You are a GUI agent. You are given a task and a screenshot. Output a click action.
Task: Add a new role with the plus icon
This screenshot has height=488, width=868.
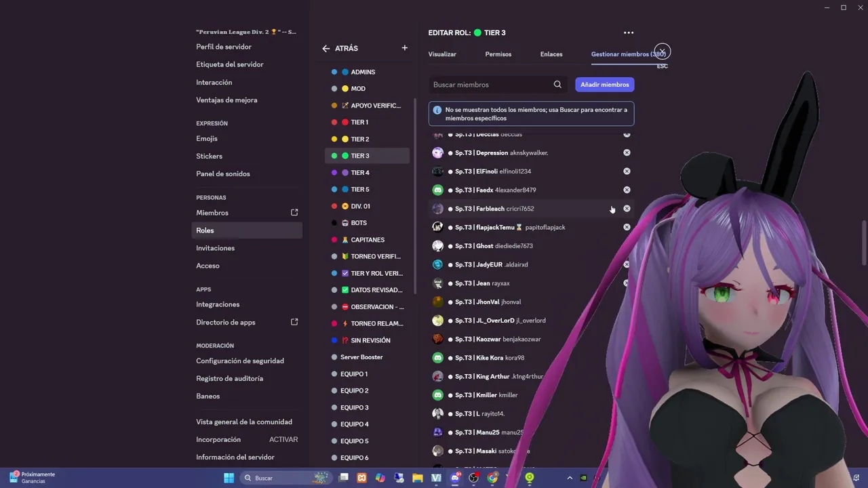pyautogui.click(x=405, y=48)
